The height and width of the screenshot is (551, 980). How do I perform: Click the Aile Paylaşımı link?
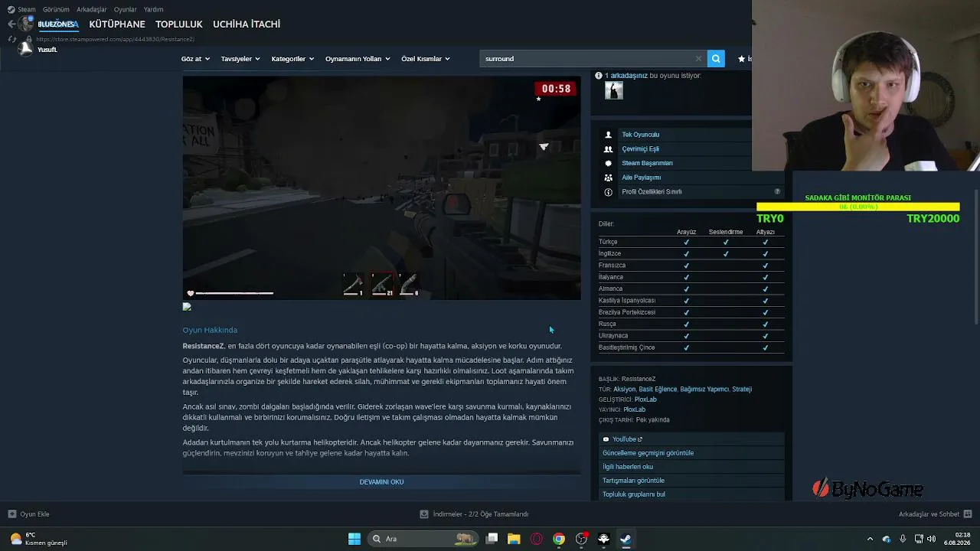pyautogui.click(x=641, y=178)
